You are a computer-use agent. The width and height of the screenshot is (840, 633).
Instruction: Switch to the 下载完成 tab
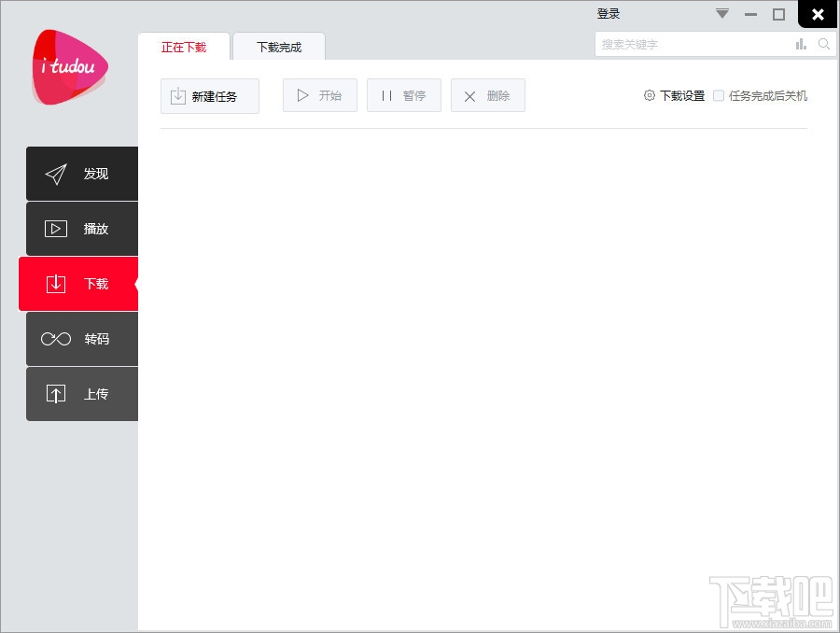click(277, 46)
